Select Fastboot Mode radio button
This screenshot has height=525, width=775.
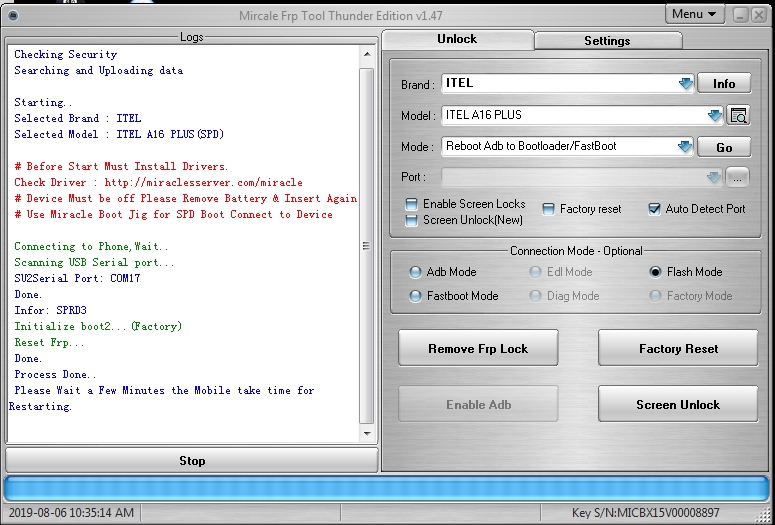coord(415,296)
